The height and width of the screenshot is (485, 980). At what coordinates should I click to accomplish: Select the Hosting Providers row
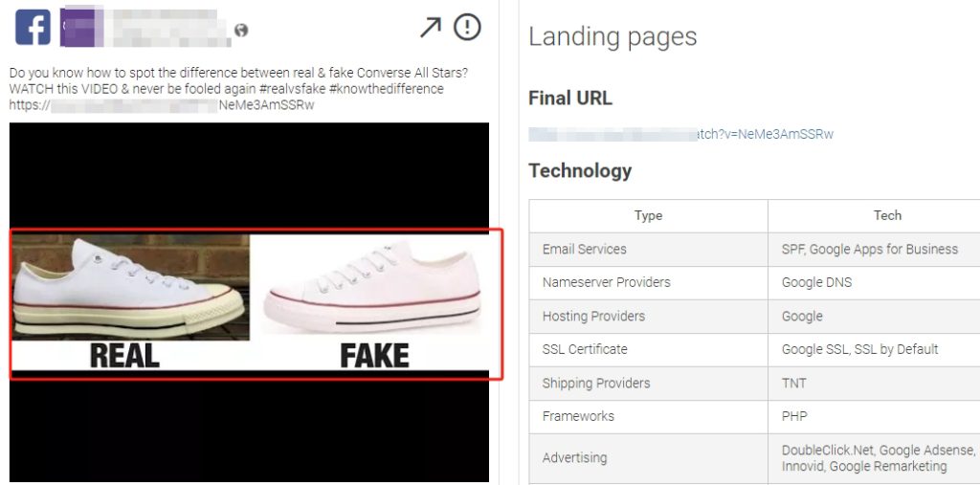[x=593, y=316]
